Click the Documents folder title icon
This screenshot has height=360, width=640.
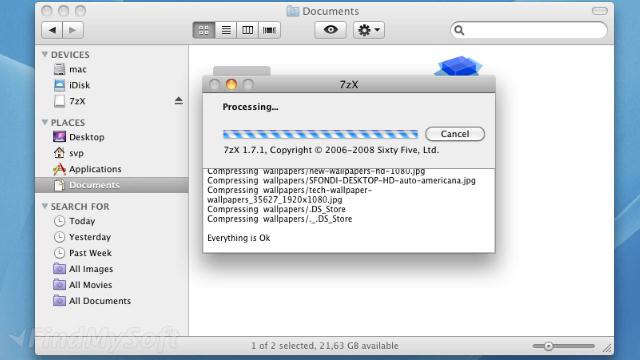292,11
